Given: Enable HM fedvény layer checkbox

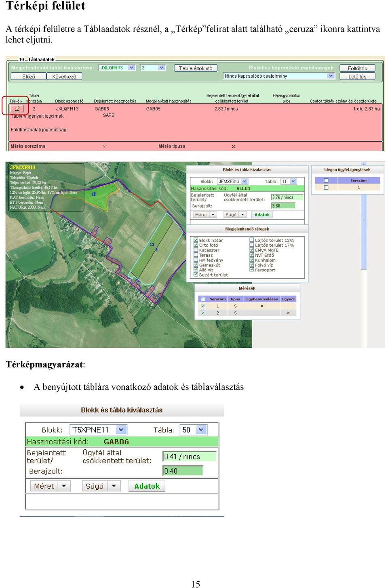Looking at the screenshot, I should pyautogui.click(x=196, y=260).
